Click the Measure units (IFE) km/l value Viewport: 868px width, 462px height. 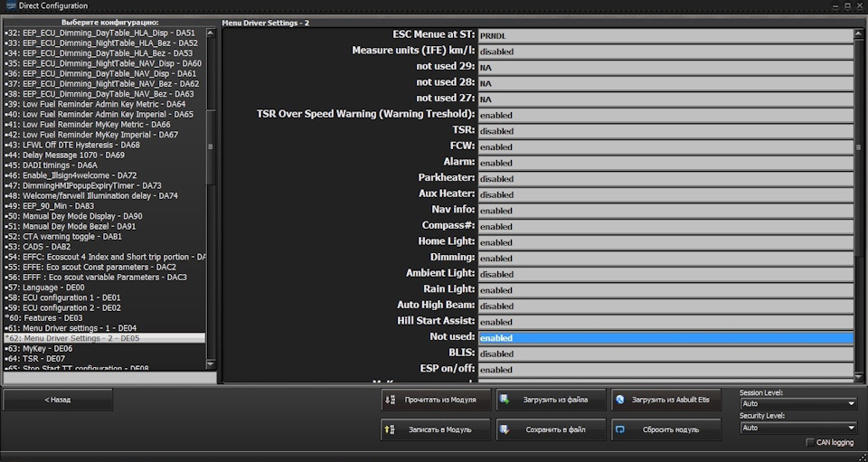665,52
